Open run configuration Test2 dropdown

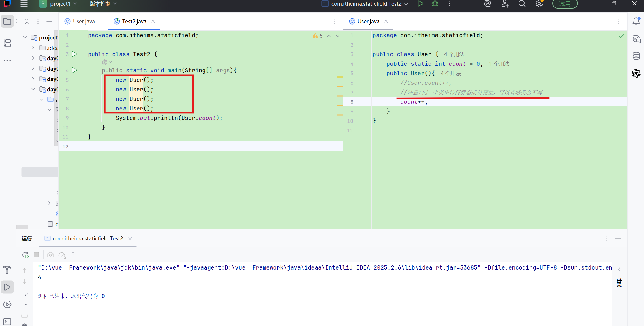(366, 4)
